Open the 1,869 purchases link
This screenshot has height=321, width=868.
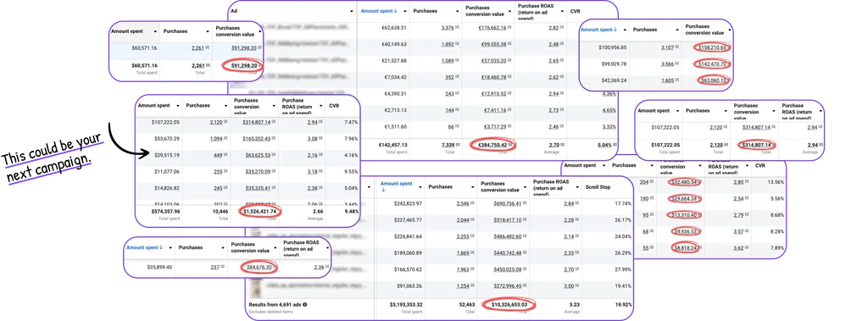[462, 253]
